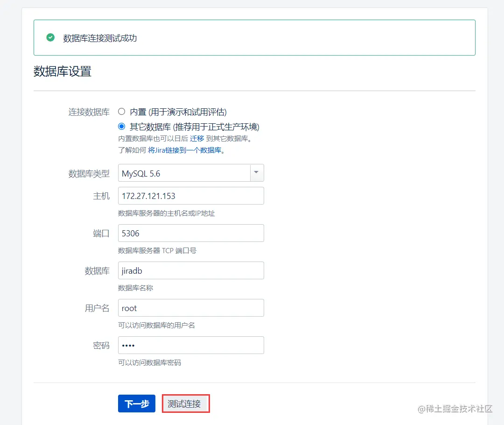The image size is (504, 425).
Task: Click the dropdown arrow beside MySQL 5.6
Action: [x=257, y=173]
